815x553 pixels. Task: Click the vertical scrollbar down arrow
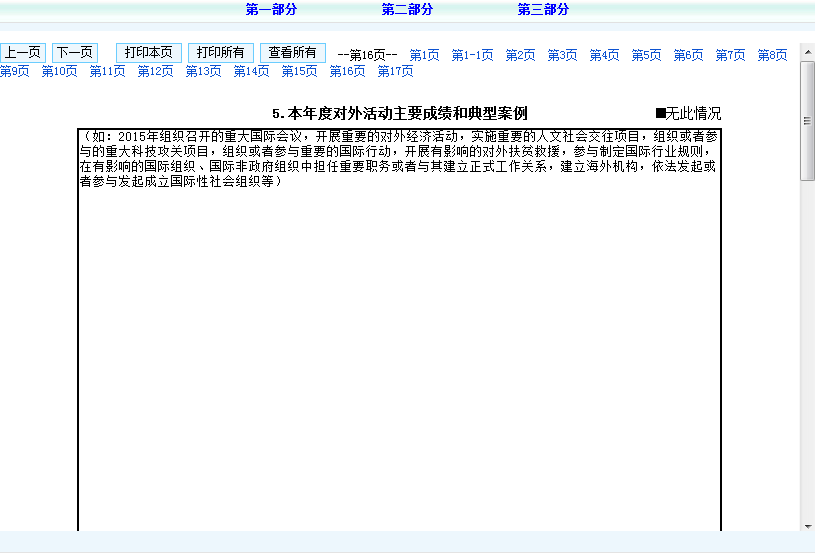pyautogui.click(x=807, y=525)
